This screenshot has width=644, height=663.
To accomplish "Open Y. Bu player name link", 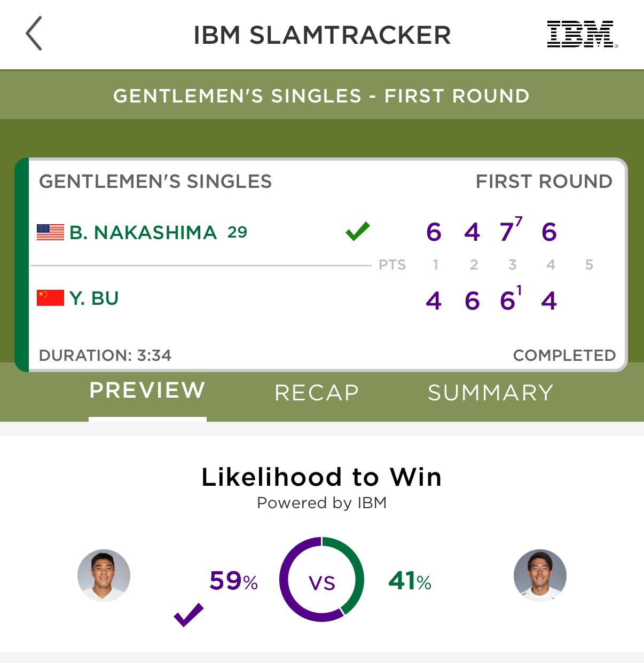I will pos(94,298).
